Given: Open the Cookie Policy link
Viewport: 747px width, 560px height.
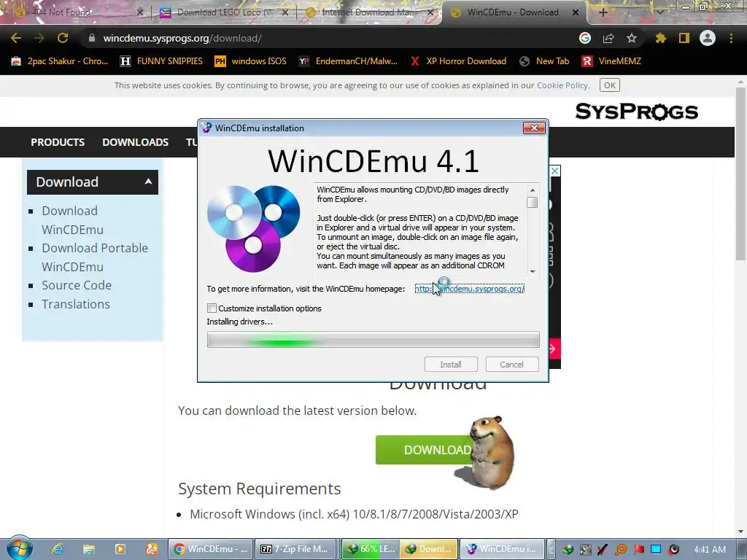Looking at the screenshot, I should point(562,85).
